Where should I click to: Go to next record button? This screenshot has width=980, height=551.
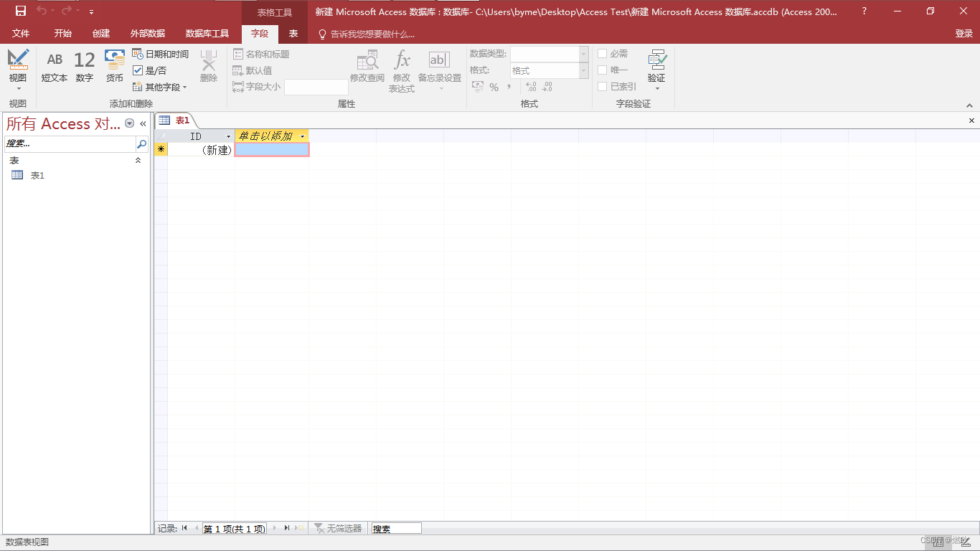[274, 528]
